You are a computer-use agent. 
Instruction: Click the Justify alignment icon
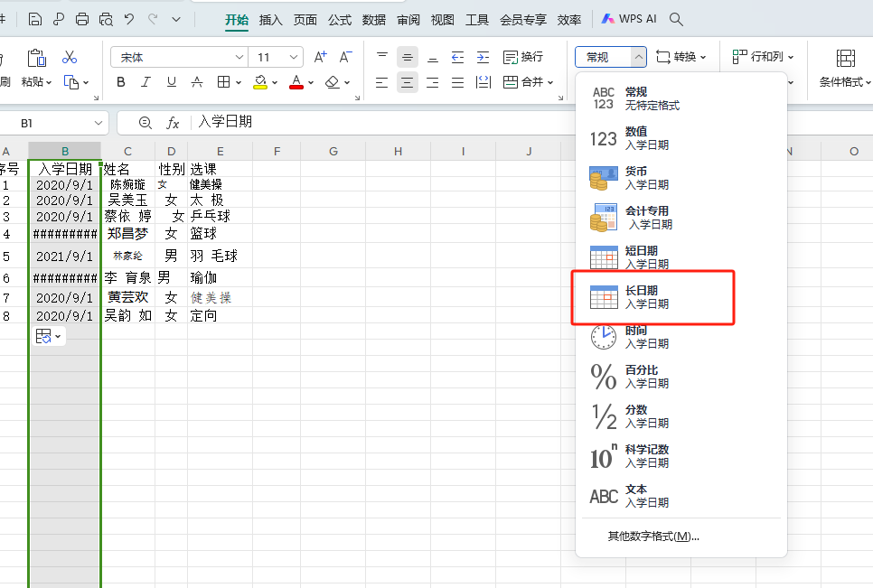pos(457,83)
